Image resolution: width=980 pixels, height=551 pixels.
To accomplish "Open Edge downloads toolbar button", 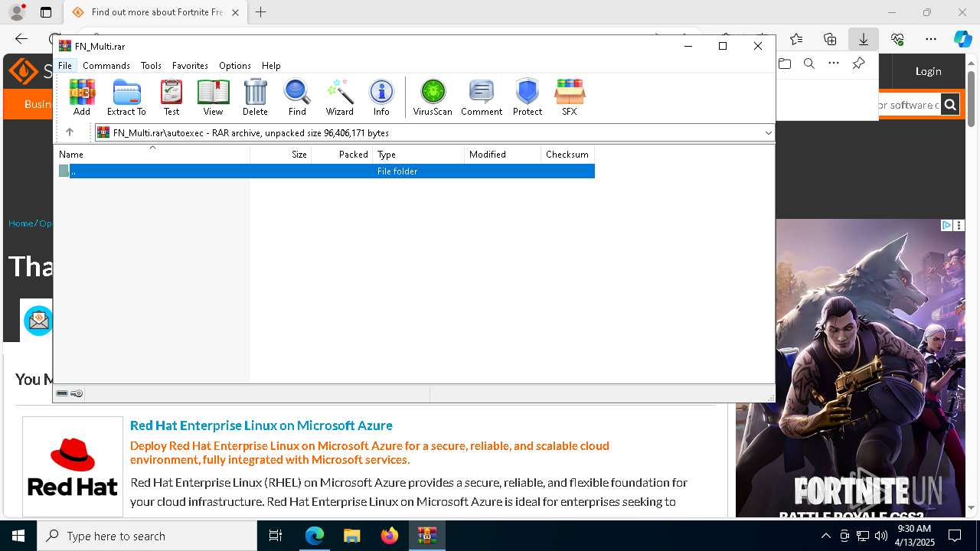I will click(863, 39).
